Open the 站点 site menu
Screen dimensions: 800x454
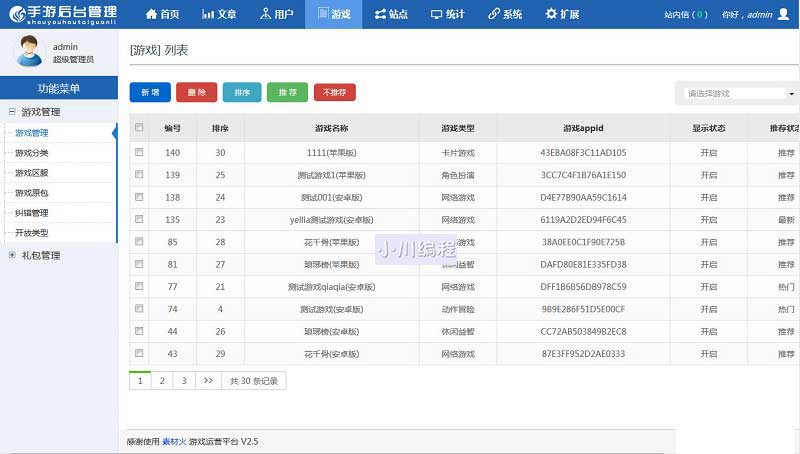tap(391, 14)
